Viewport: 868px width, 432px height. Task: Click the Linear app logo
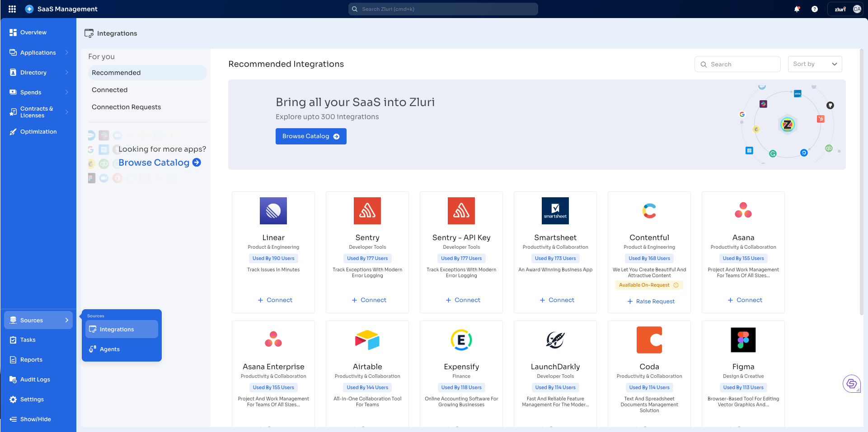tap(273, 211)
